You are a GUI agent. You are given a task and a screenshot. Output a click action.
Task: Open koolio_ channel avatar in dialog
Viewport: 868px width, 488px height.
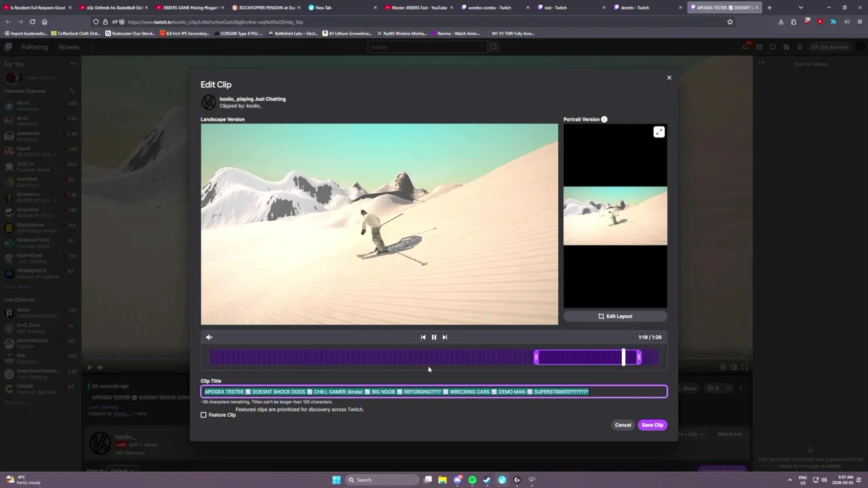208,102
